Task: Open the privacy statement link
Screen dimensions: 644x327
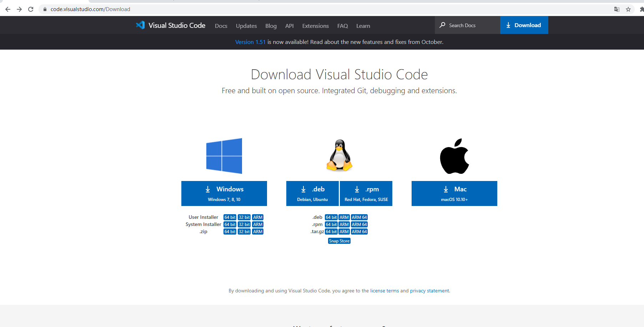Action: click(429, 291)
